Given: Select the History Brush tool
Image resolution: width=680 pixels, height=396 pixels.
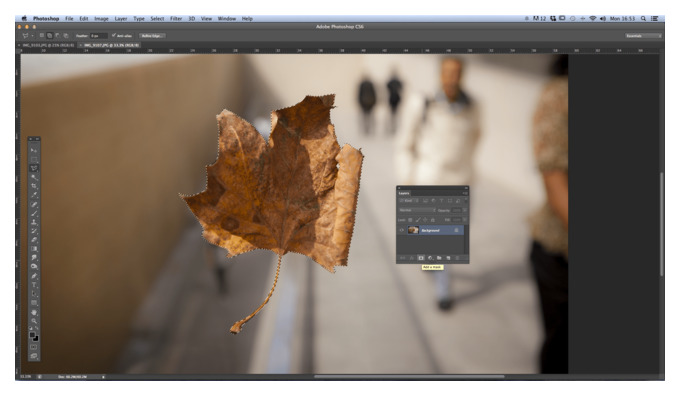Looking at the screenshot, I should (34, 231).
